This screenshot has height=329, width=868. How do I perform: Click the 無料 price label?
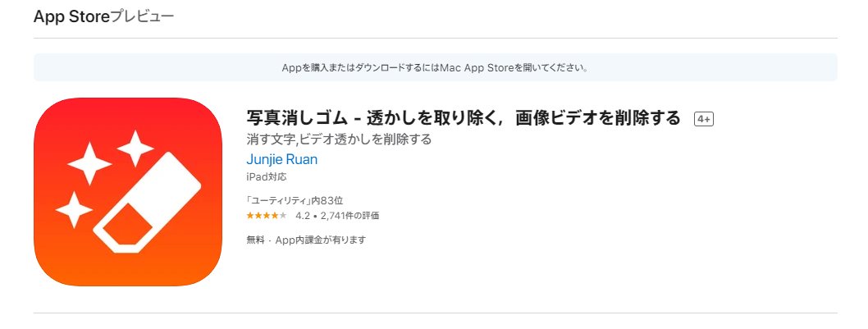point(255,240)
